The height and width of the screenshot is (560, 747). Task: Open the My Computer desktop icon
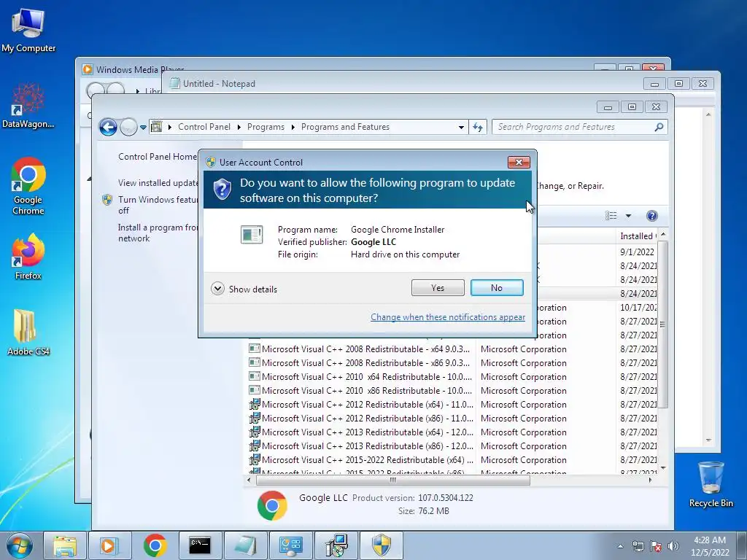tap(28, 31)
